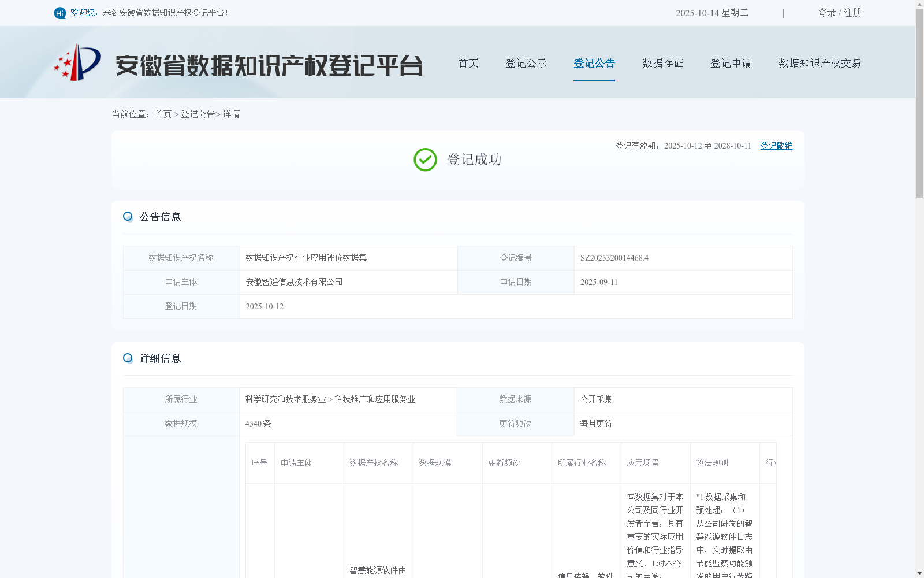
Task: Click the 详细信息 section bullet icon
Action: coord(128,358)
